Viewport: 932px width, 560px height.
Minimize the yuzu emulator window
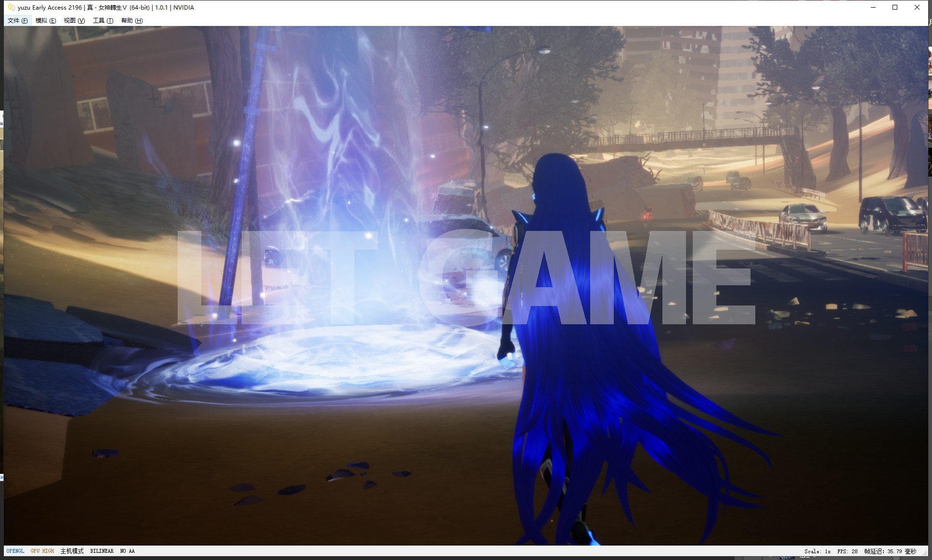pyautogui.click(x=873, y=7)
